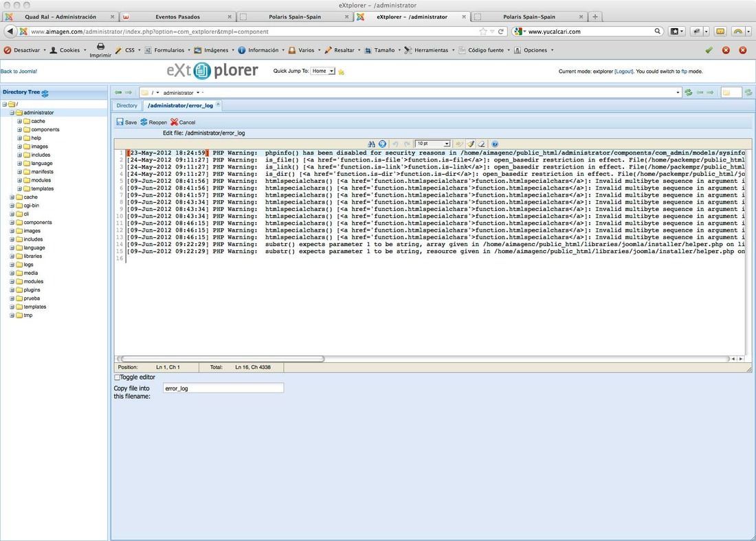Check the Toggle editor checkbox
The image size is (756, 541).
(117, 377)
